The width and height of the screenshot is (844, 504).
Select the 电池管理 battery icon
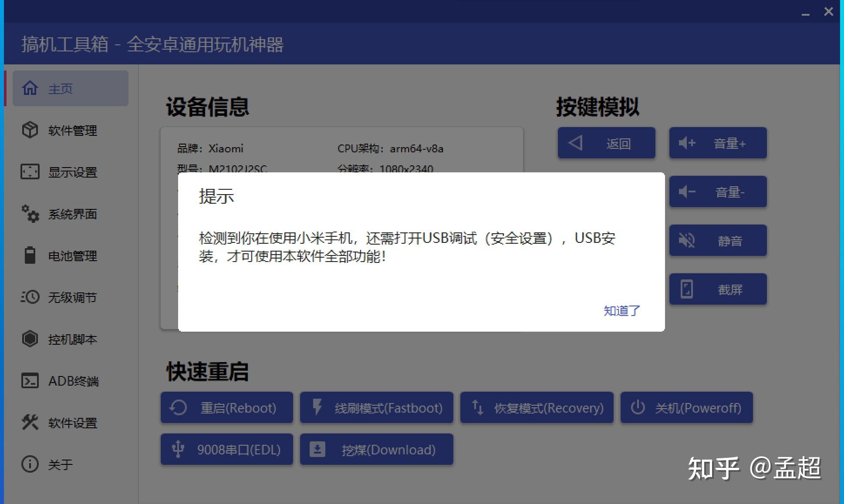pos(30,255)
